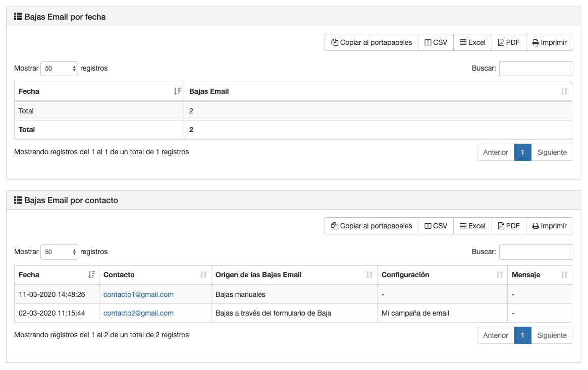Screen dimensions: 588x370
Task: Sort by Configuración column icon
Action: (x=499, y=275)
